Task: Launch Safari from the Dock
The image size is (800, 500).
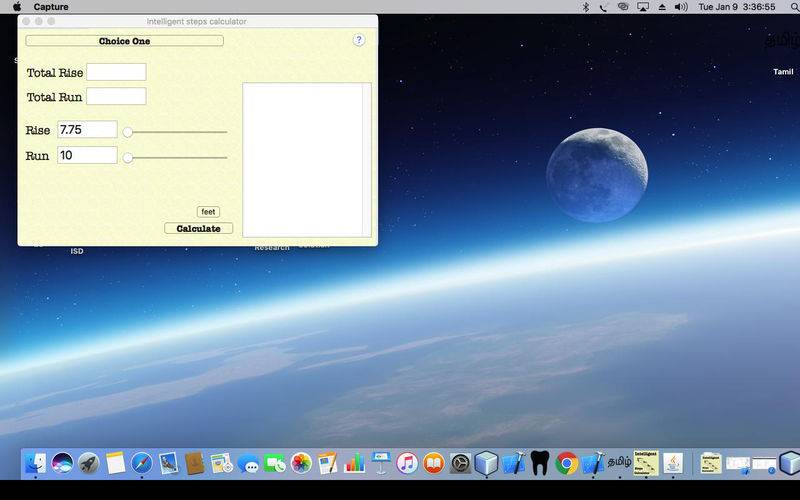Action: point(142,463)
